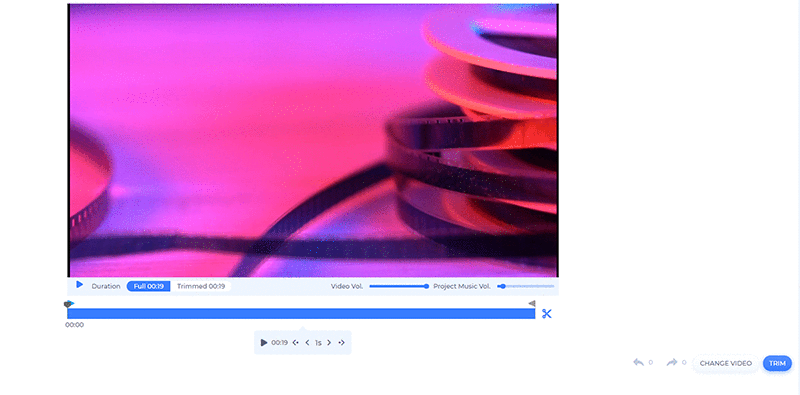Play from the 00:19 popup play icon
Image resolution: width=800 pixels, height=395 pixels.
click(x=264, y=342)
